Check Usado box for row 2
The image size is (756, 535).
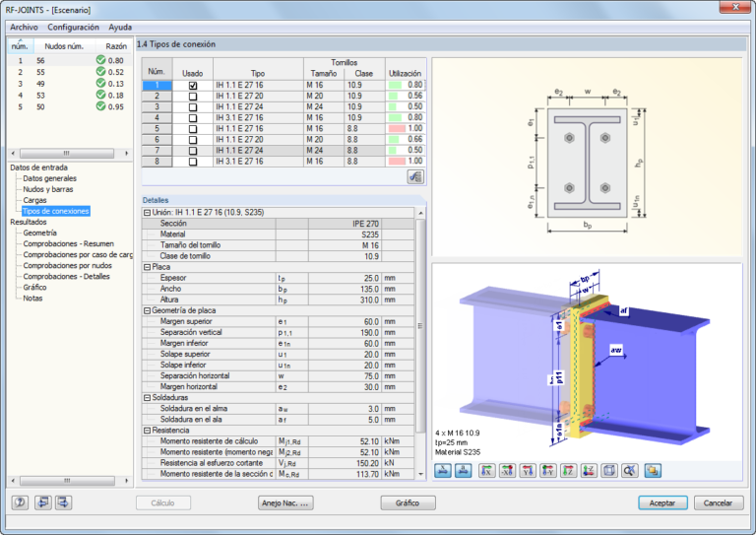coord(193,96)
